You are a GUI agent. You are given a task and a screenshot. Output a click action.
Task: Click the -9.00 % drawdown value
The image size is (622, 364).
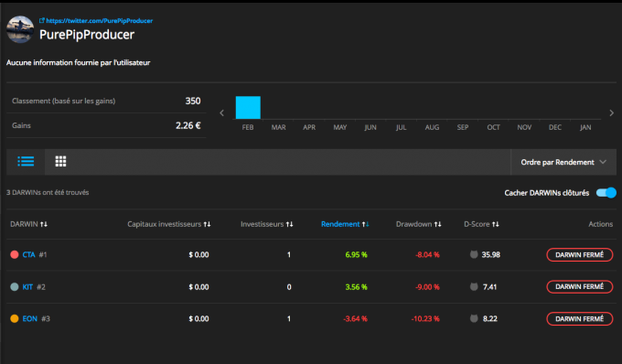point(427,286)
